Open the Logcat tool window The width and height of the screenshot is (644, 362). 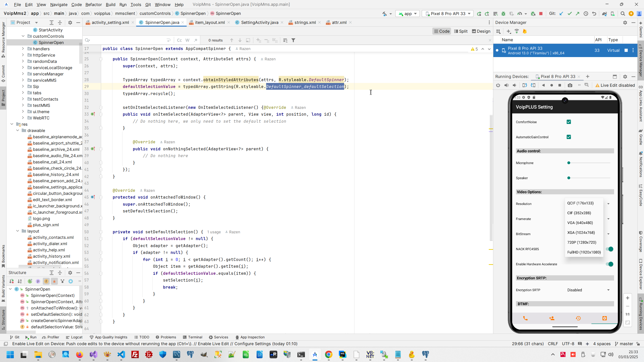[x=74, y=337]
